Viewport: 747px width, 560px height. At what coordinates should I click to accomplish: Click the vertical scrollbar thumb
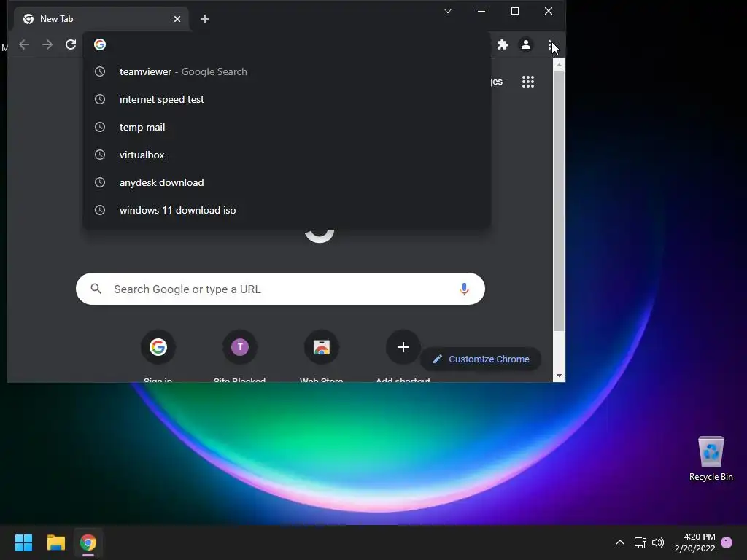pos(560,201)
